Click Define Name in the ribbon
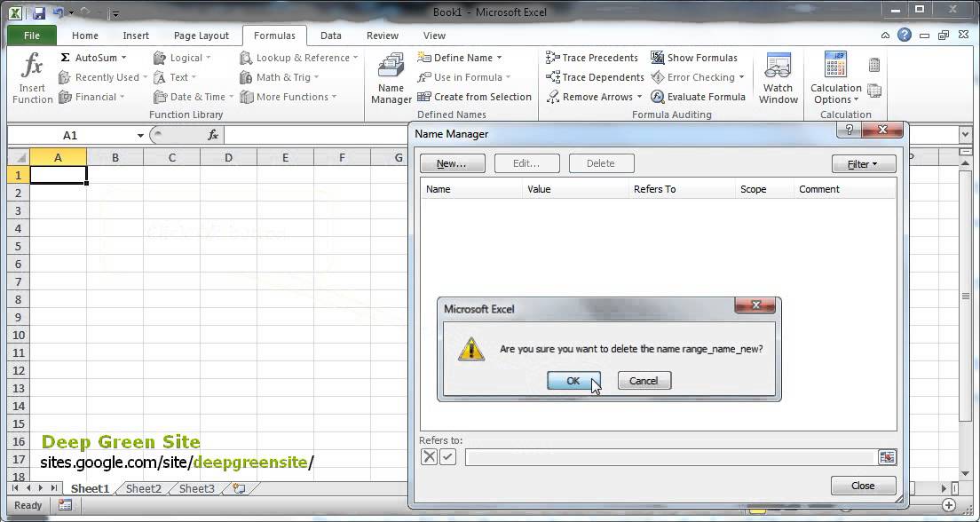Image resolution: width=980 pixels, height=522 pixels. point(460,58)
